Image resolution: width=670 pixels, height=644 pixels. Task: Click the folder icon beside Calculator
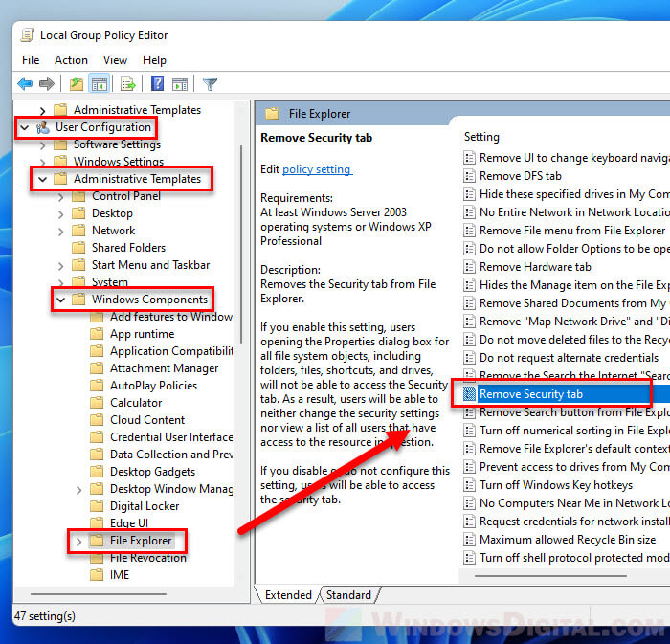[97, 403]
